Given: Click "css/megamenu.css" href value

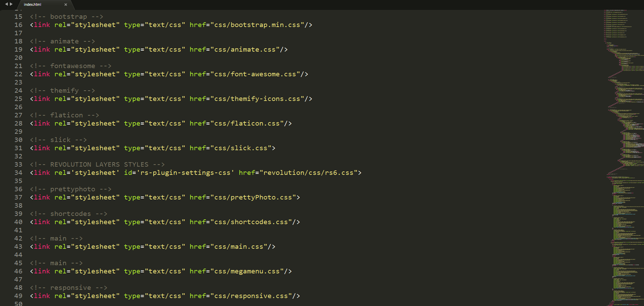Looking at the screenshot, I should (x=247, y=271).
